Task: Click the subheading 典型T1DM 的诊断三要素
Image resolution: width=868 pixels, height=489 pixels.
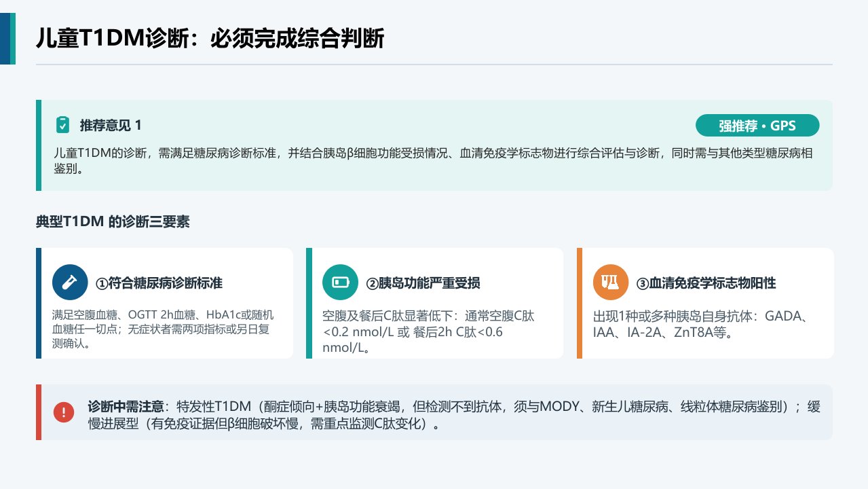Action: coord(113,222)
